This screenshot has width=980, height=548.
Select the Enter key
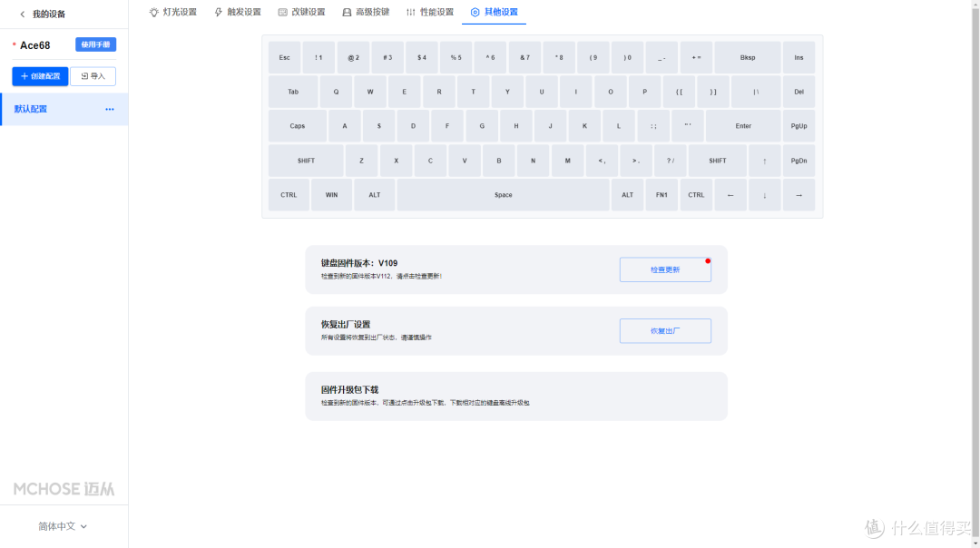click(743, 126)
